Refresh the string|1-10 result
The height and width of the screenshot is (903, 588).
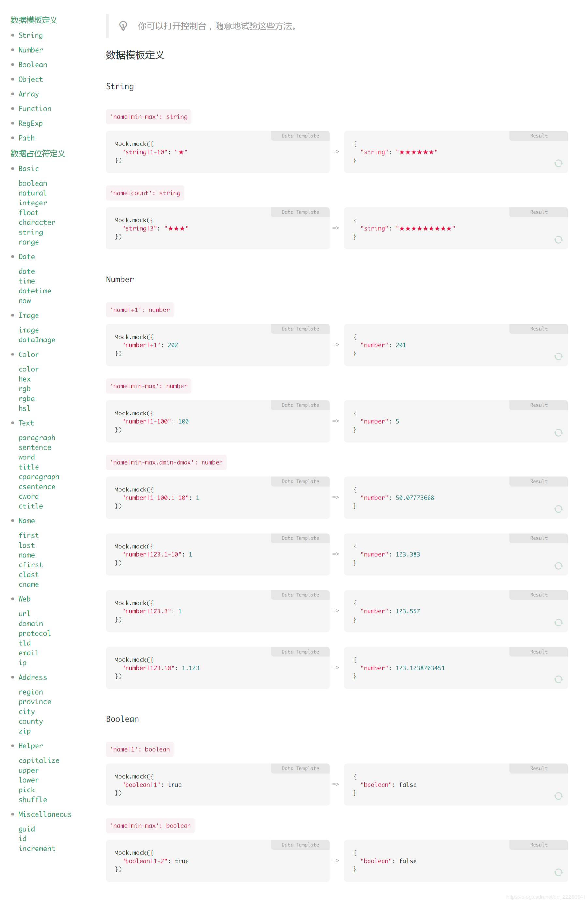[x=558, y=163]
